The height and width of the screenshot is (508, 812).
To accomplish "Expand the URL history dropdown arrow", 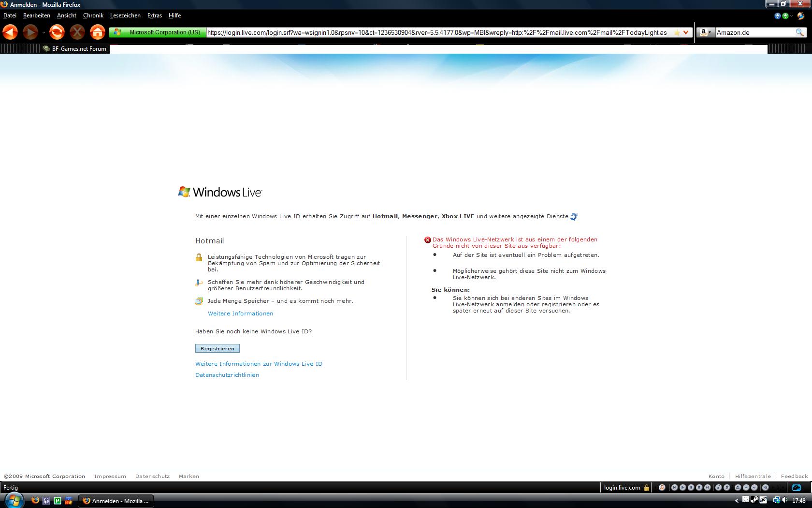I will point(686,32).
